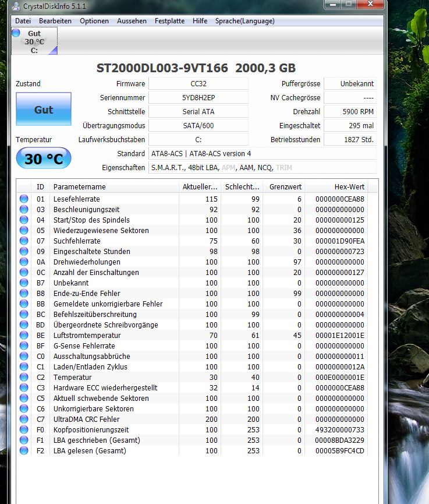
Task: Click the 30 °C temperature indicator
Action: 44,158
